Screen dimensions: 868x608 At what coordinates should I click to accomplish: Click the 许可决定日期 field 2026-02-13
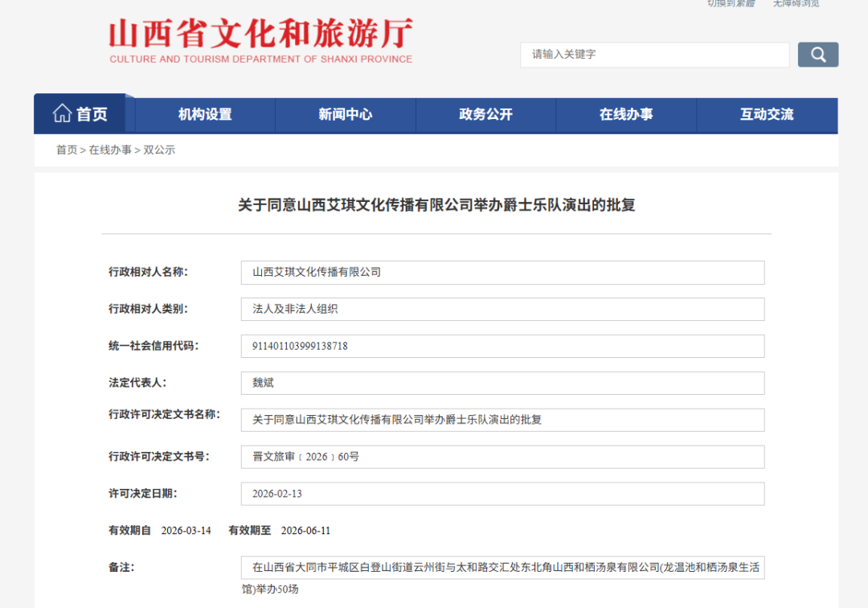tap(502, 494)
